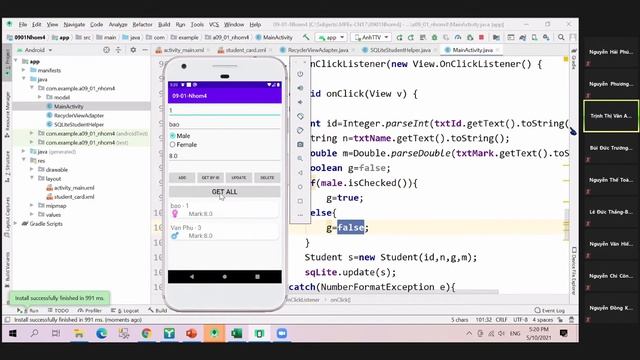Click the Windows Start button
640x360 pixels.
pyautogui.click(x=13, y=333)
